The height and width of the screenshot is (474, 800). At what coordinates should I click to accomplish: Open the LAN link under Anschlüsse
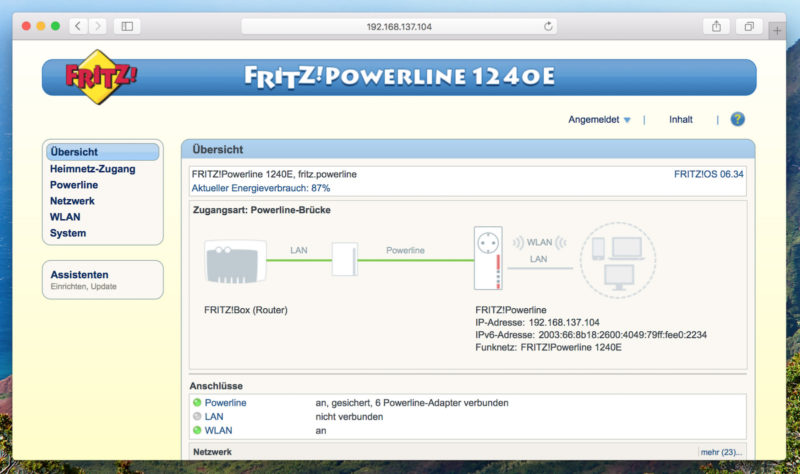click(x=214, y=416)
